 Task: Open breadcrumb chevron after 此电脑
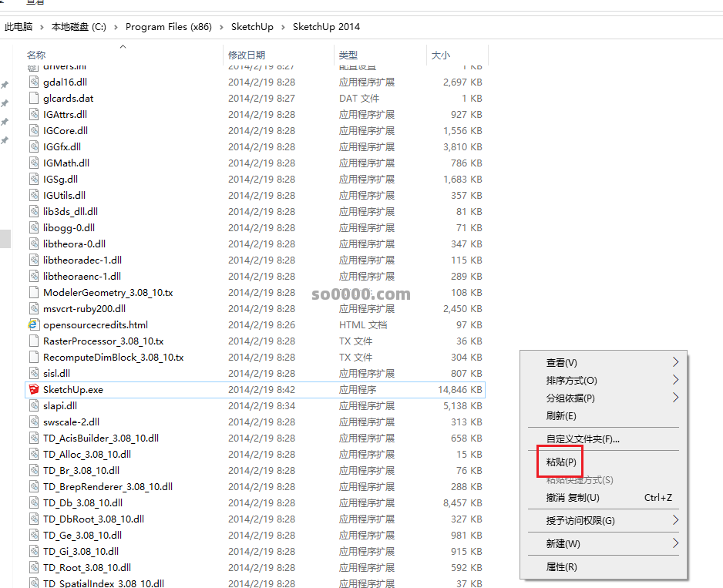42,27
